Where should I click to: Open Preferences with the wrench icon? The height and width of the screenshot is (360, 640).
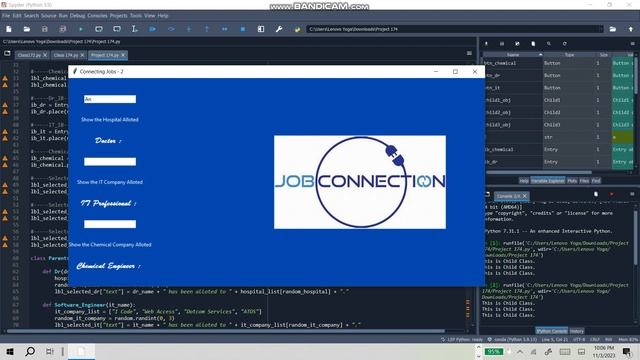pyautogui.click(x=279, y=29)
